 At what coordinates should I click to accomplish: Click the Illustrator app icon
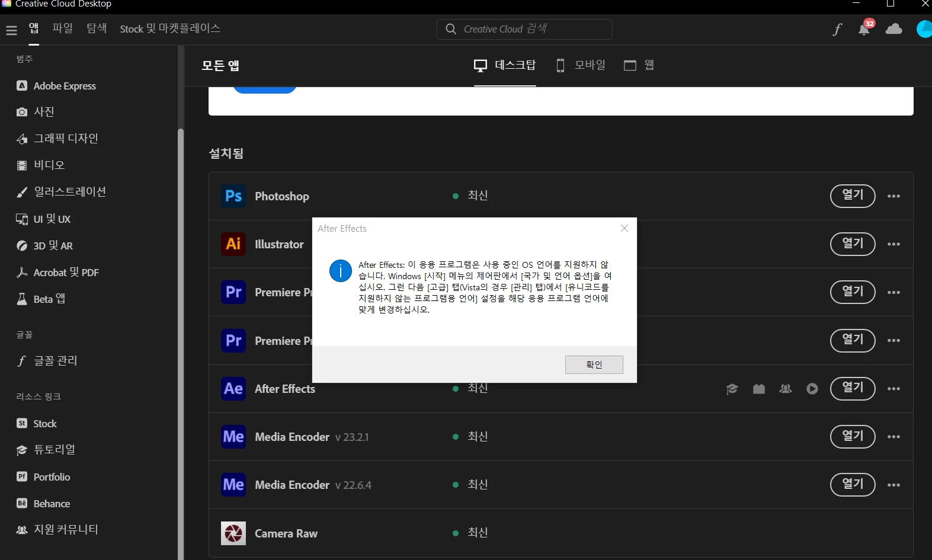[233, 244]
